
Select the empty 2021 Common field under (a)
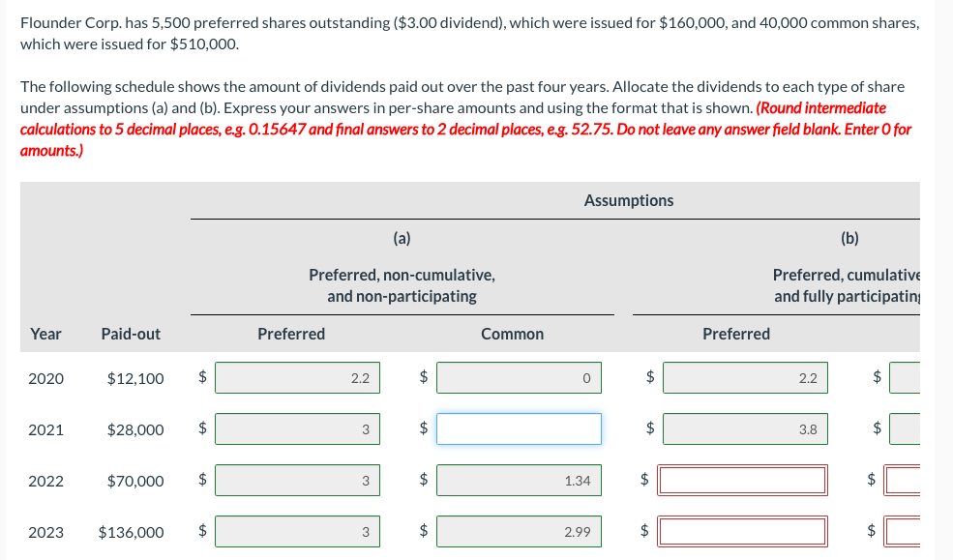click(x=519, y=429)
